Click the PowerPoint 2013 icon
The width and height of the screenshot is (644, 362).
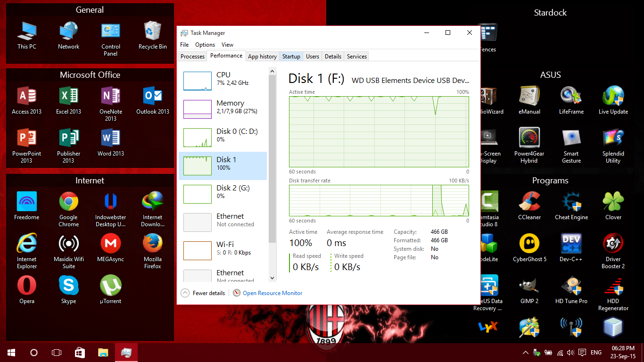(x=26, y=146)
